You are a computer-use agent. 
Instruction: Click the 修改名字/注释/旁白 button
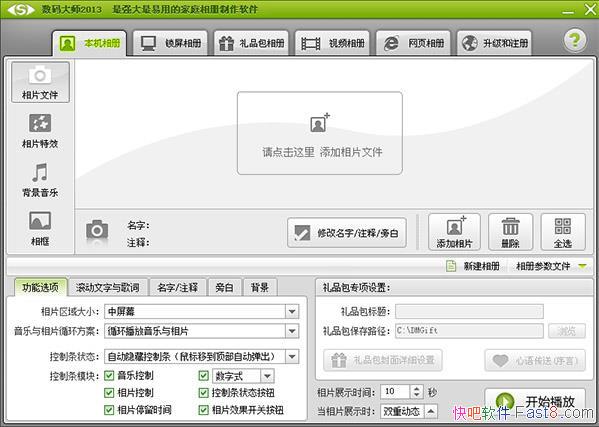pyautogui.click(x=347, y=233)
